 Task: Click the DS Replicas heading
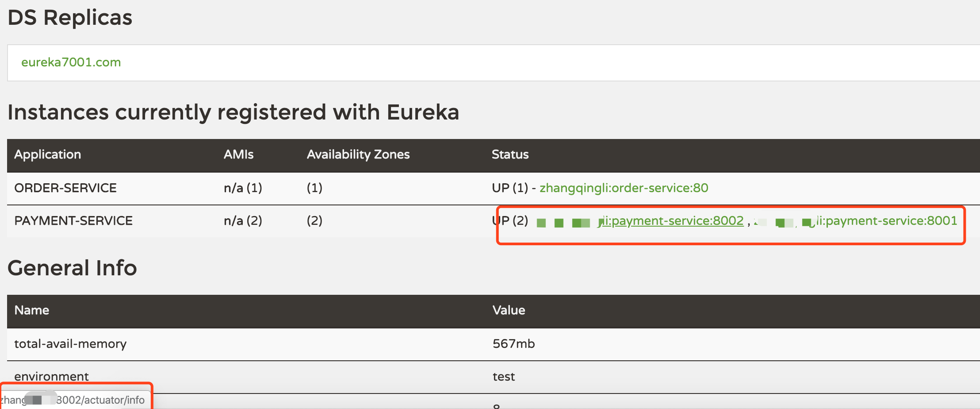(x=70, y=18)
